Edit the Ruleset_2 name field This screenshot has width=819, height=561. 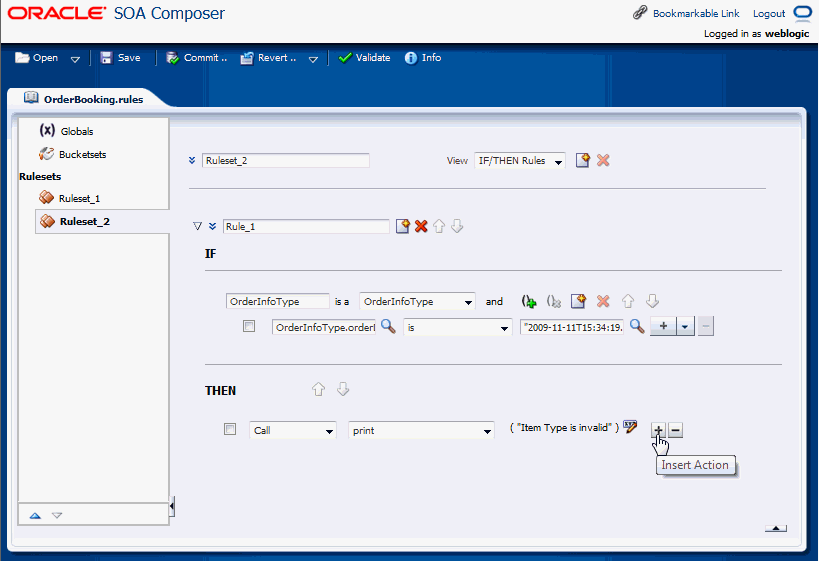click(x=286, y=160)
